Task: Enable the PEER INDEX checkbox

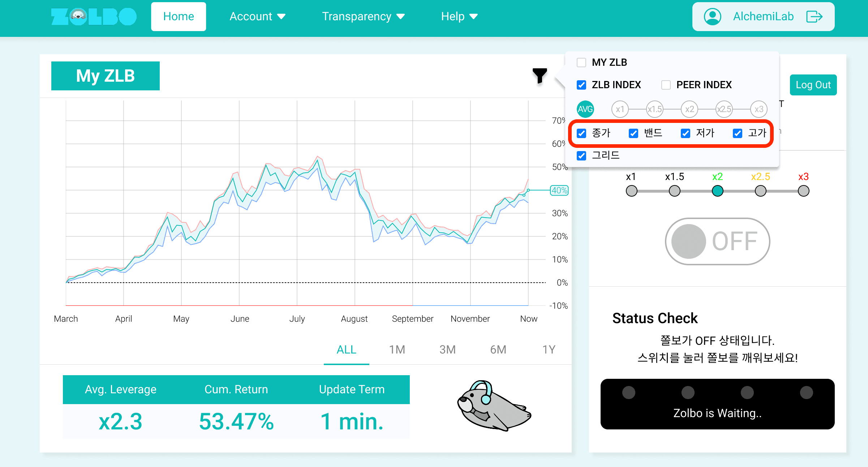Action: click(x=666, y=85)
